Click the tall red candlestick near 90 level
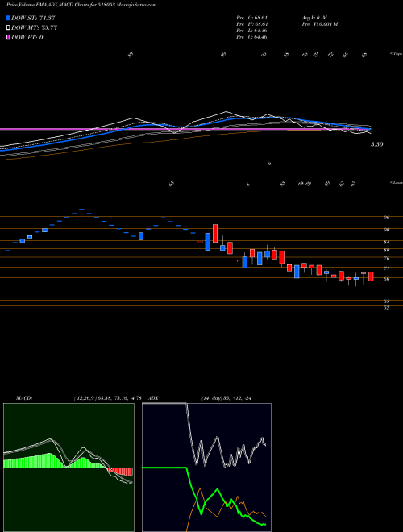 pos(215,233)
